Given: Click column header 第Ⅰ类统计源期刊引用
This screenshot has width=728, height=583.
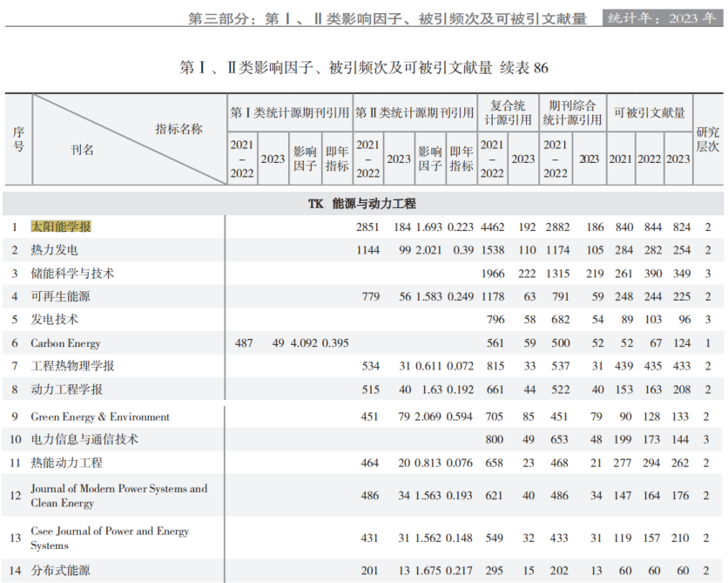Looking at the screenshot, I should tap(290, 112).
